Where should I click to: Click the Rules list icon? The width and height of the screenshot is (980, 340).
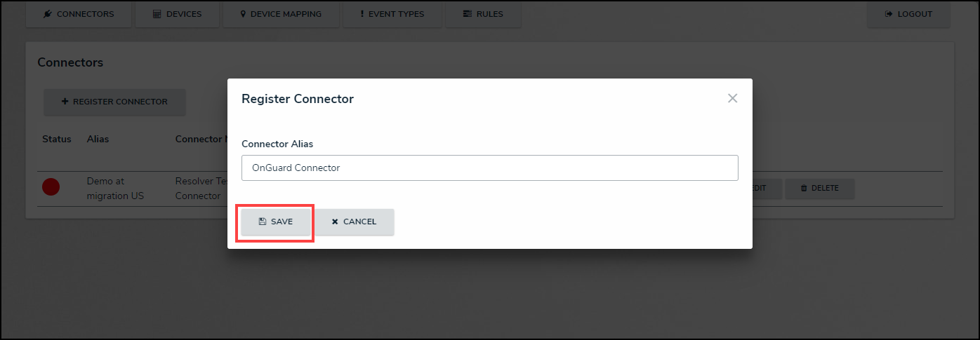(468, 14)
